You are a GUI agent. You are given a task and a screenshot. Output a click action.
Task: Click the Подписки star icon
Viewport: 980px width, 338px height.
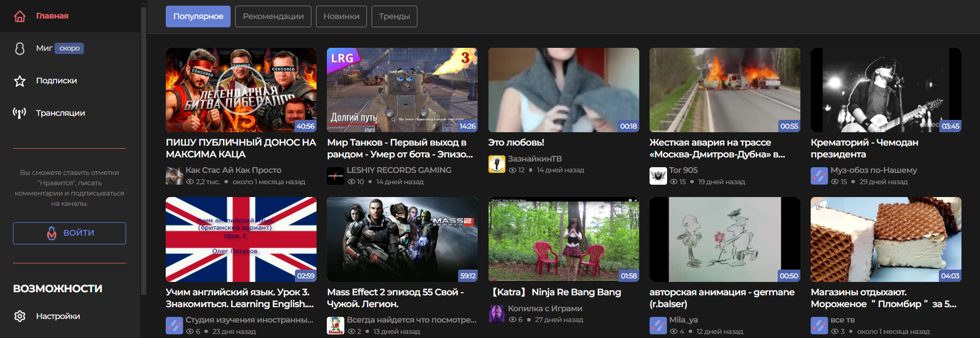pyautogui.click(x=20, y=81)
